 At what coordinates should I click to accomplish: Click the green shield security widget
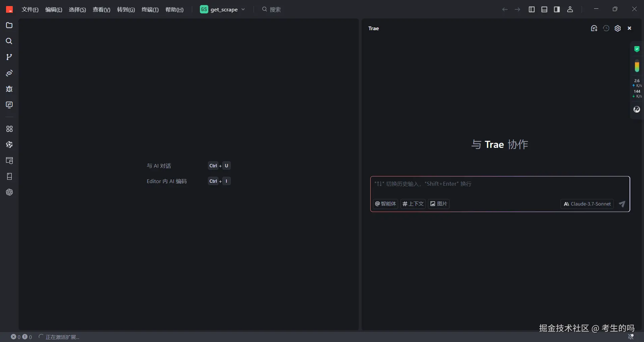637,49
